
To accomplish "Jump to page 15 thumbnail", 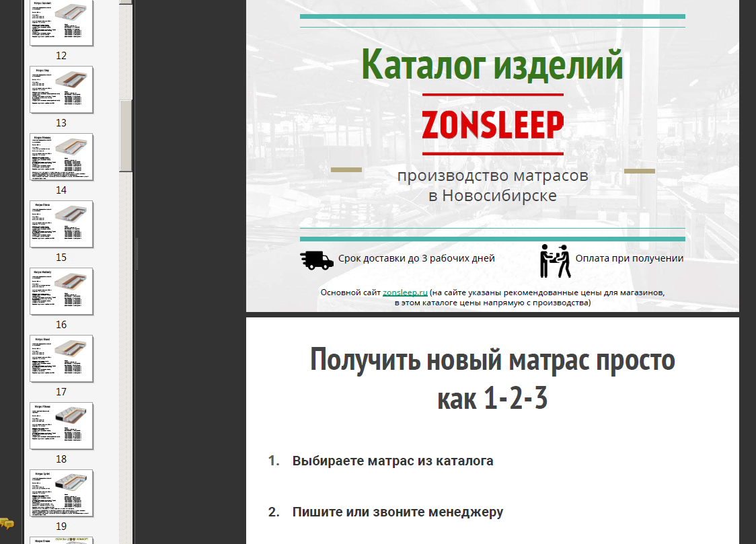I will pos(61,224).
